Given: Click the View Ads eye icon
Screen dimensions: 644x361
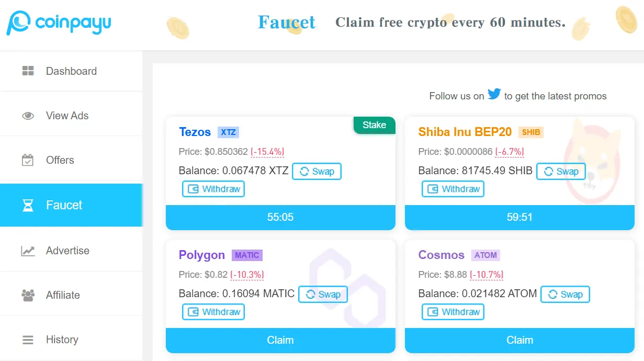Looking at the screenshot, I should [28, 116].
